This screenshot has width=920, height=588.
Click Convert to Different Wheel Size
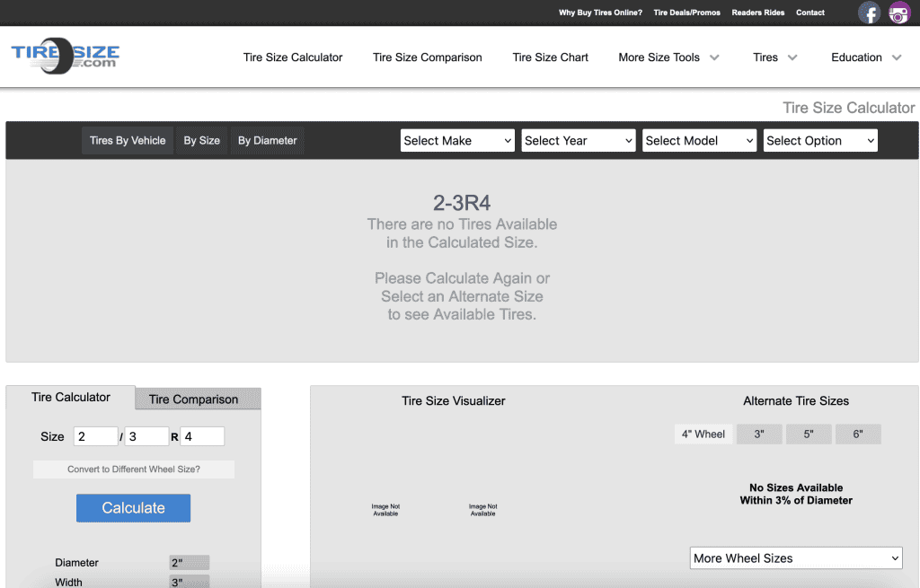(x=134, y=469)
